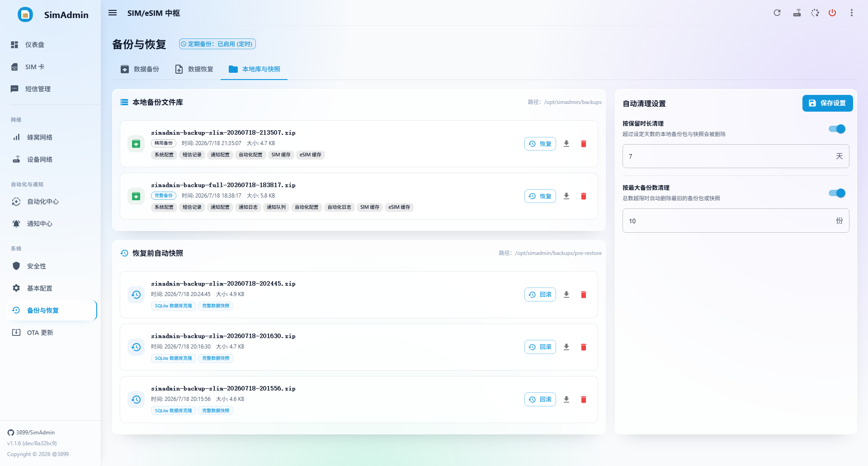Click filename simadmin-backup-full-20260718-183817.zip
Viewport: 868px width, 466px height.
[x=223, y=185]
